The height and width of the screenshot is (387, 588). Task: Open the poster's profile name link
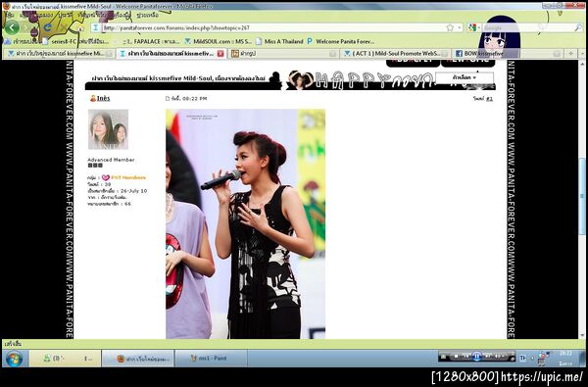tap(104, 98)
